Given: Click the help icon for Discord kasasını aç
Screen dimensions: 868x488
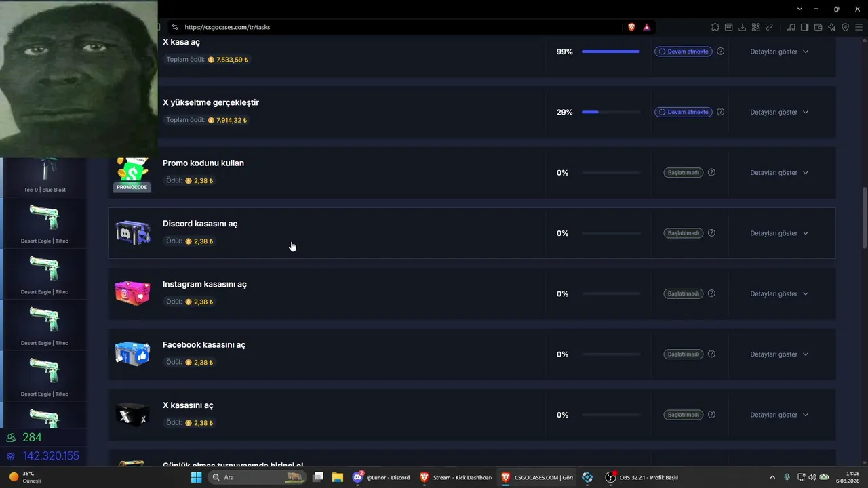Looking at the screenshot, I should (x=711, y=233).
